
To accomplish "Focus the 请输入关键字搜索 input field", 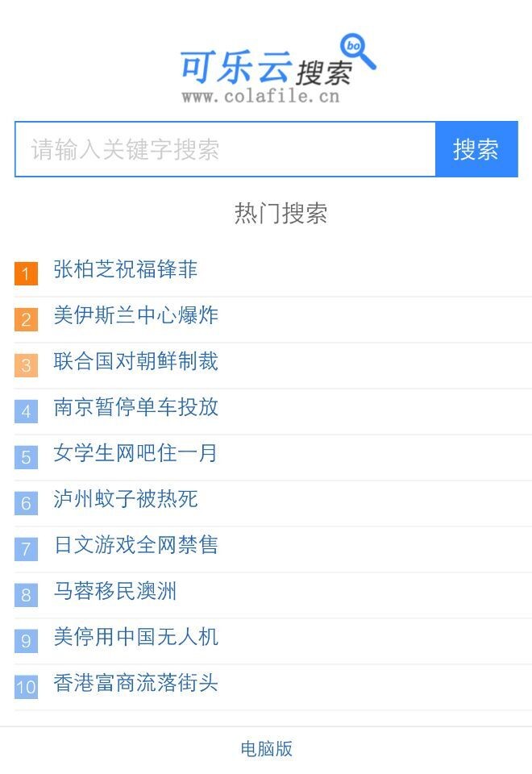I will [225, 149].
